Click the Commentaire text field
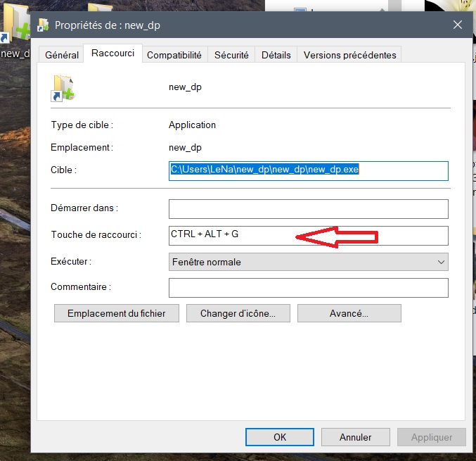The image size is (476, 461). coord(308,288)
